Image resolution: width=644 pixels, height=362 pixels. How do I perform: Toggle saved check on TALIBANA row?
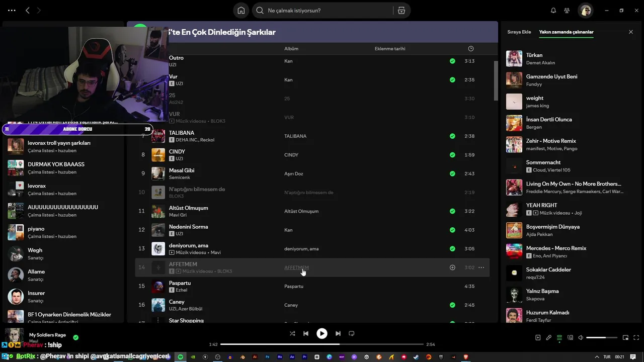point(452,136)
